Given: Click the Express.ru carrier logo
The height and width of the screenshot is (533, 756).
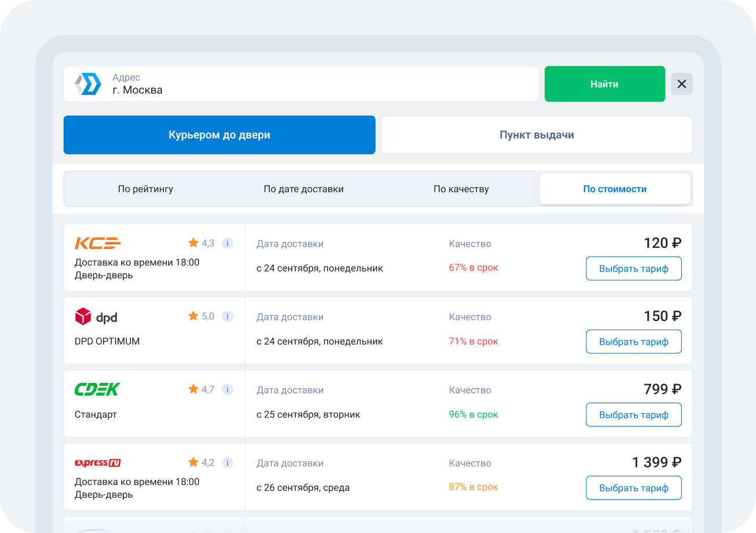Looking at the screenshot, I should click(x=98, y=462).
